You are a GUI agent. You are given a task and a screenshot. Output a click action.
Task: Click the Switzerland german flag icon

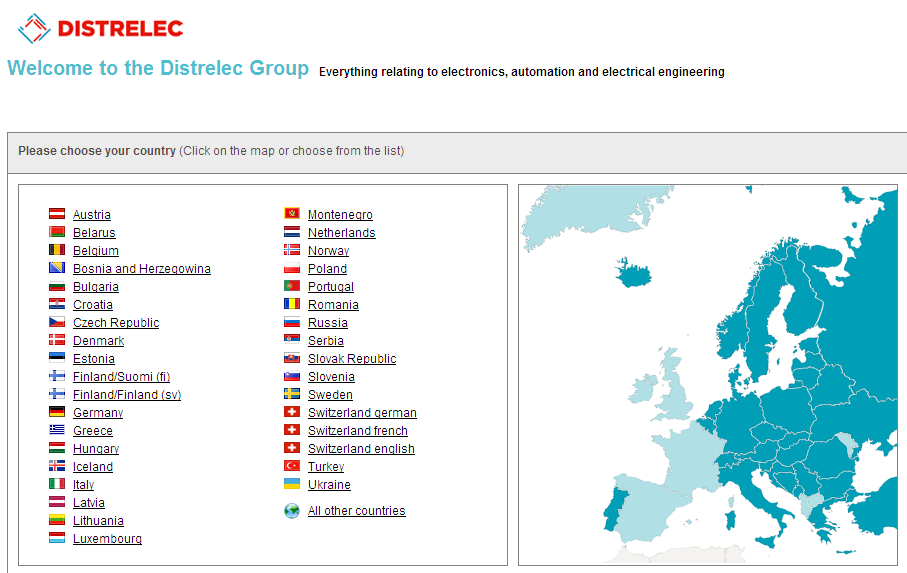(x=292, y=412)
